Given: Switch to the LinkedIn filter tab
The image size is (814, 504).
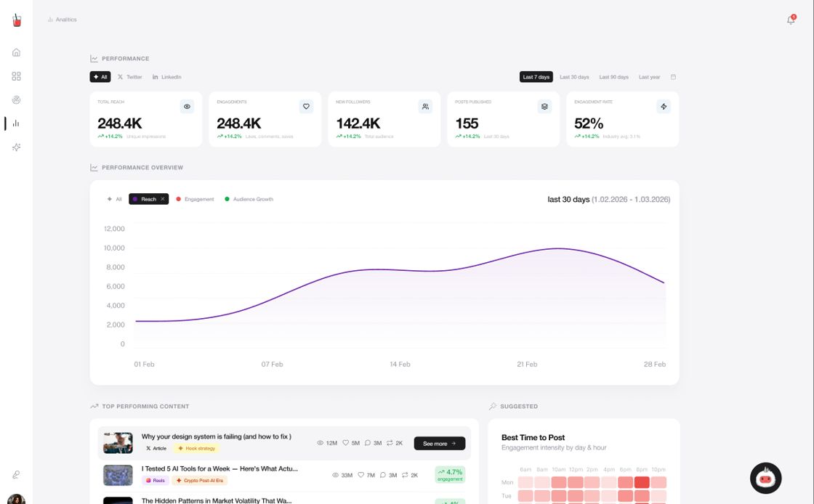Looking at the screenshot, I should pyautogui.click(x=166, y=77).
